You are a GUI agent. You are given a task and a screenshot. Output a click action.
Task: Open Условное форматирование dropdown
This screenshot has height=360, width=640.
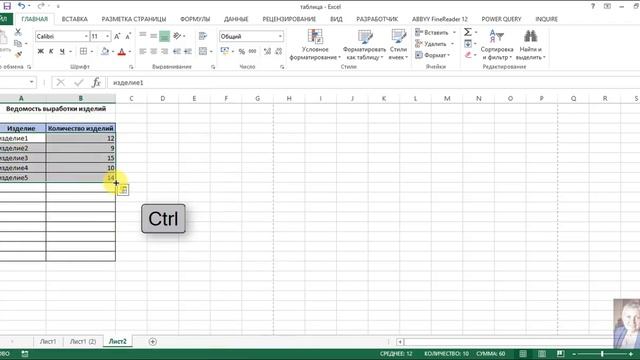pyautogui.click(x=315, y=44)
